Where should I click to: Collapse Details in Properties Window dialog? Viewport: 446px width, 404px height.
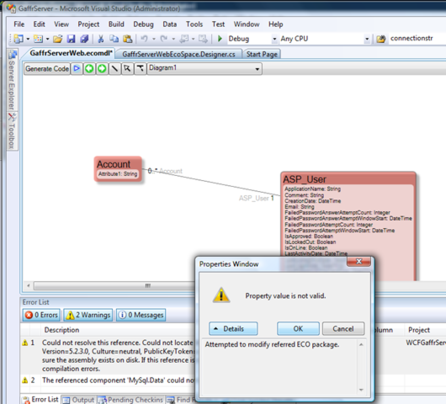pos(233,329)
